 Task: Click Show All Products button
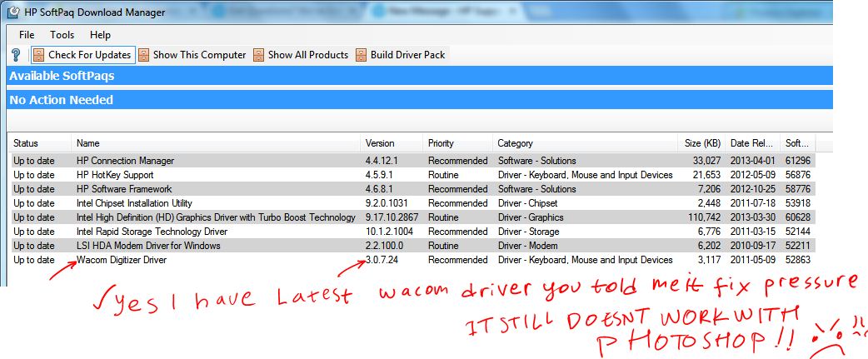(x=302, y=55)
